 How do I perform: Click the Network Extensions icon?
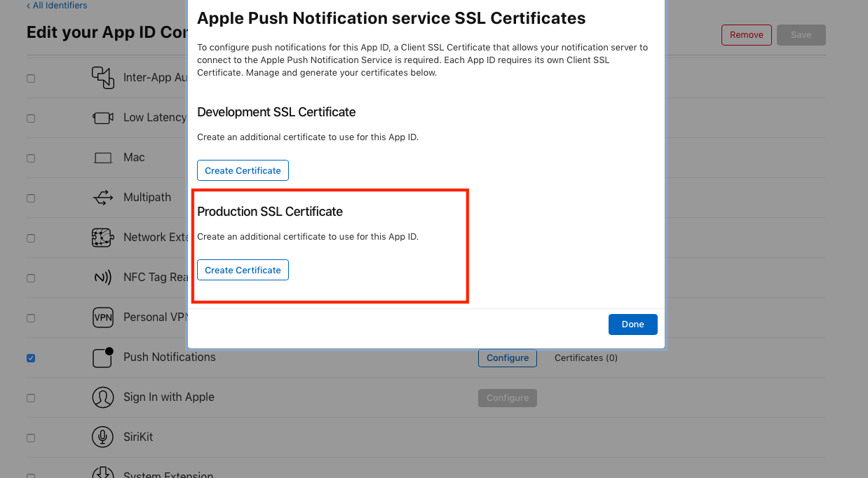click(103, 238)
